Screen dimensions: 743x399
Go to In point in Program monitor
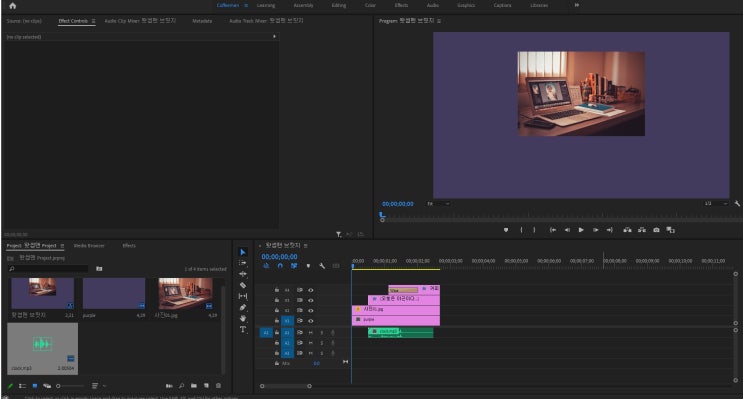pyautogui.click(x=553, y=230)
